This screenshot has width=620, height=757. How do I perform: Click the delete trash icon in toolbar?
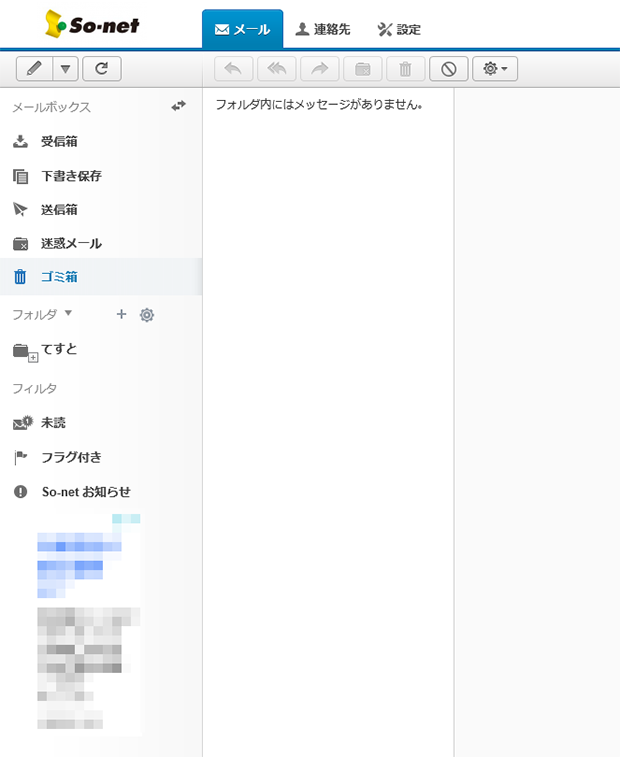coord(405,69)
